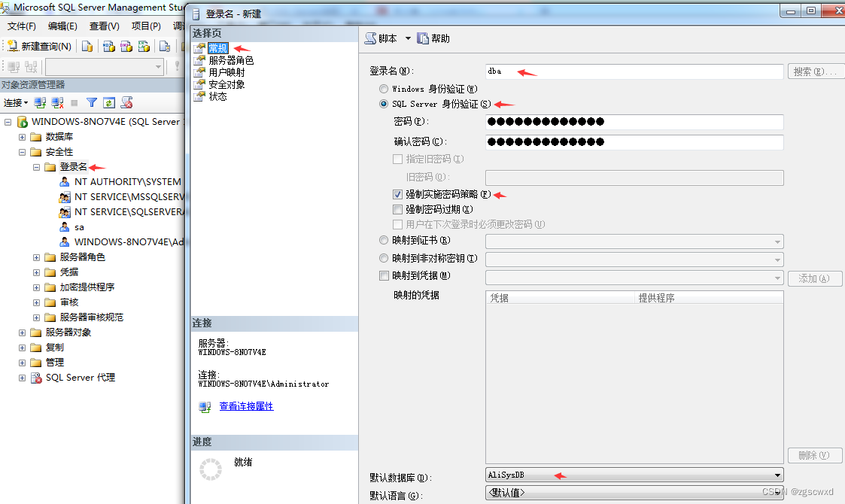Select 映射到非对称密钥 radio button

[x=384, y=259]
